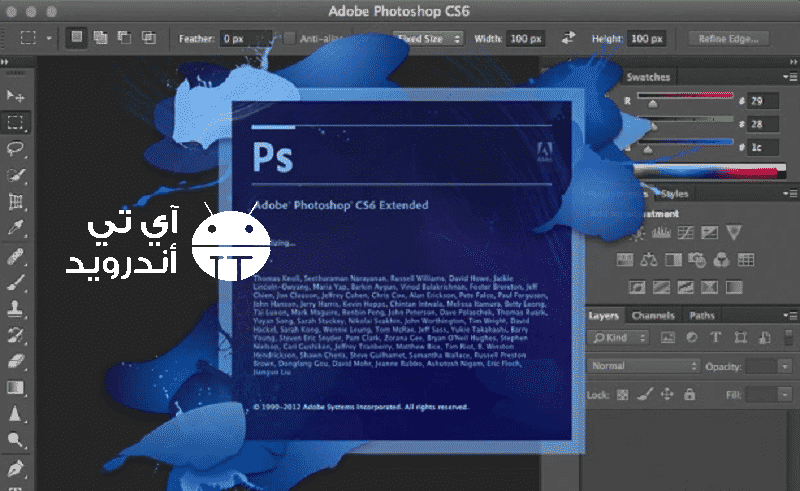Select the Move tool
800x491 pixels.
point(15,95)
